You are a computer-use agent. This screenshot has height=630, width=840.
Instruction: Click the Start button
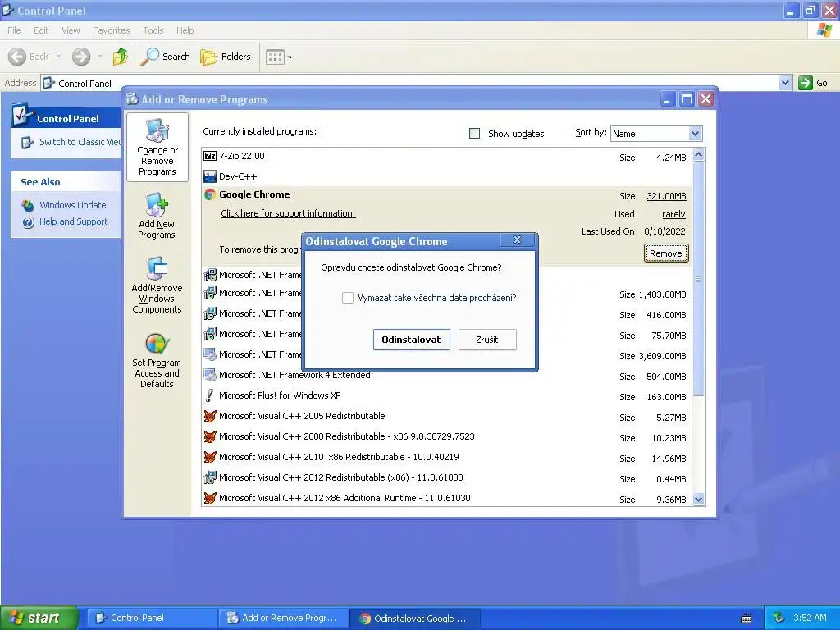click(x=39, y=618)
